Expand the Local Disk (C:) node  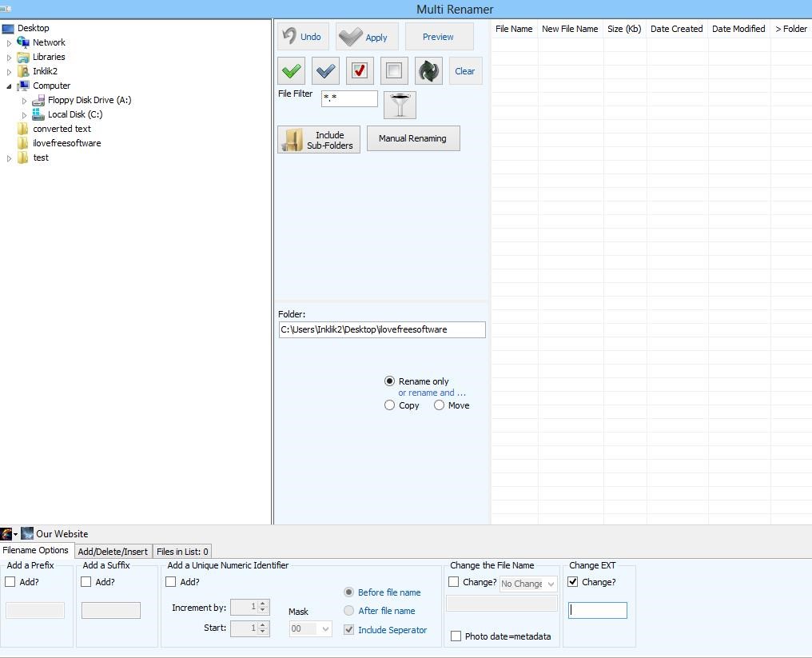(x=24, y=115)
